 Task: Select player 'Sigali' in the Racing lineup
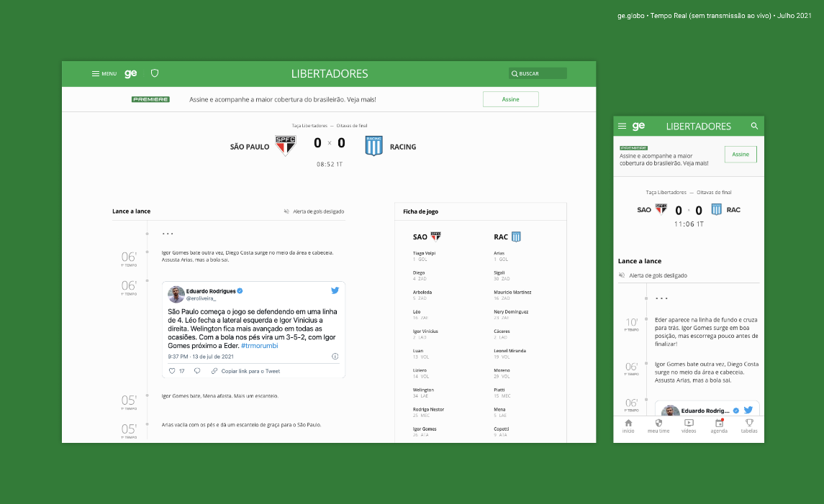tap(499, 273)
